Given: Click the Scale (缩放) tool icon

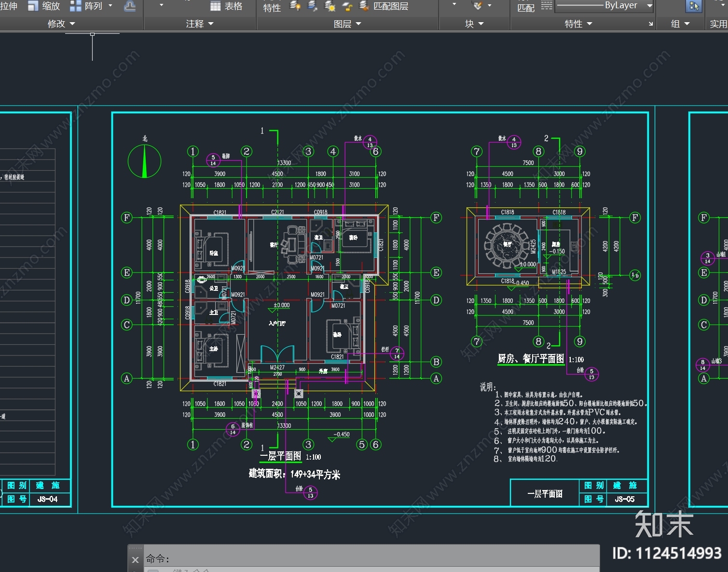Looking at the screenshot, I should click(33, 6).
